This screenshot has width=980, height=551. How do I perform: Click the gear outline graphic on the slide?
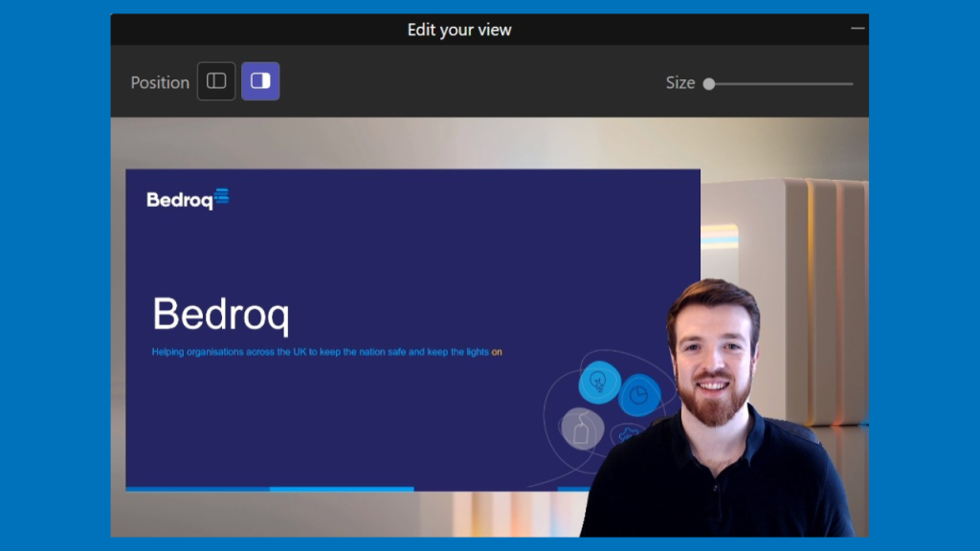pos(628,433)
